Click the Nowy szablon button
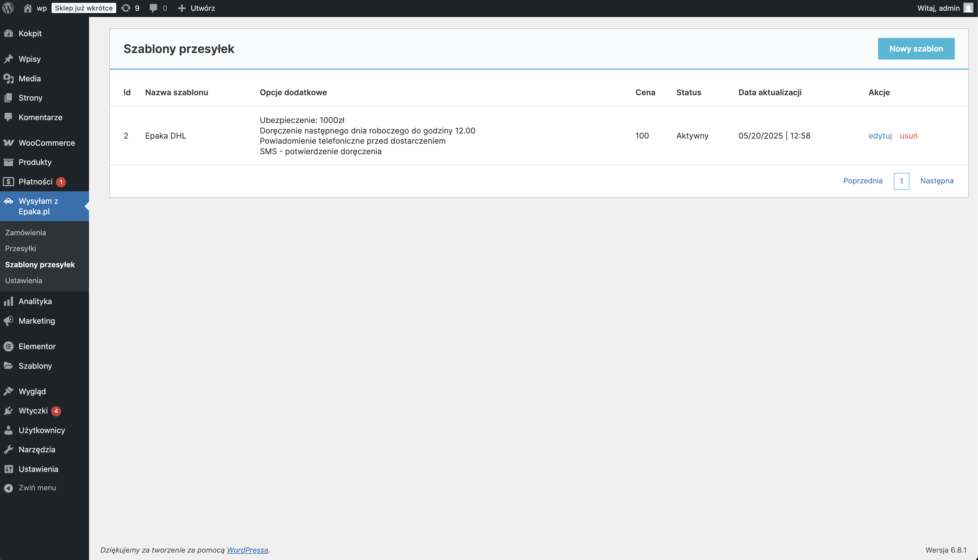The height and width of the screenshot is (560, 978). coord(916,49)
